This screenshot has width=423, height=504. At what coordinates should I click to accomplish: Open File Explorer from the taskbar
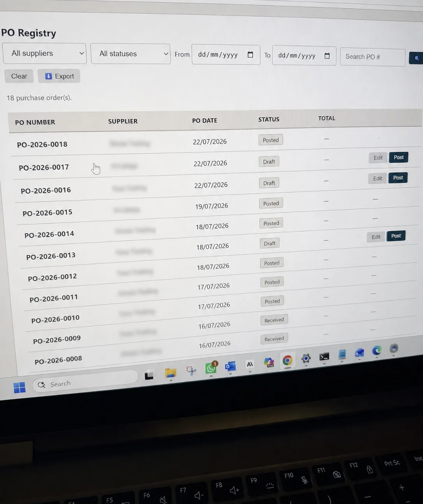pyautogui.click(x=171, y=373)
